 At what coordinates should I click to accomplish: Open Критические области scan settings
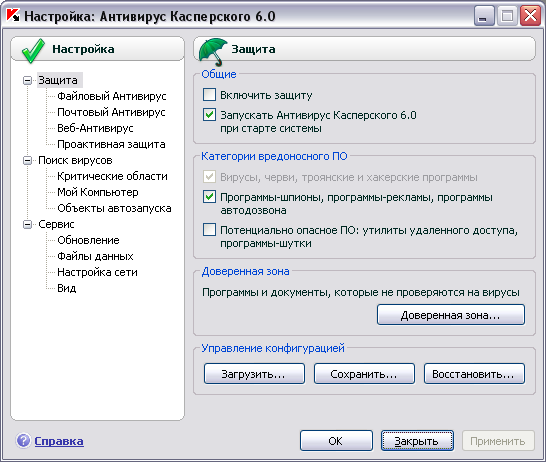tap(112, 176)
